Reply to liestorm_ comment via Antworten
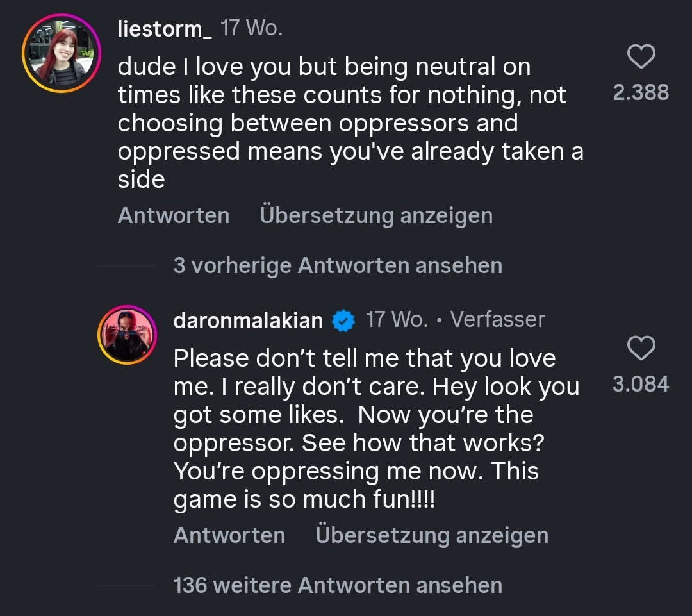692x616 pixels. [x=174, y=215]
